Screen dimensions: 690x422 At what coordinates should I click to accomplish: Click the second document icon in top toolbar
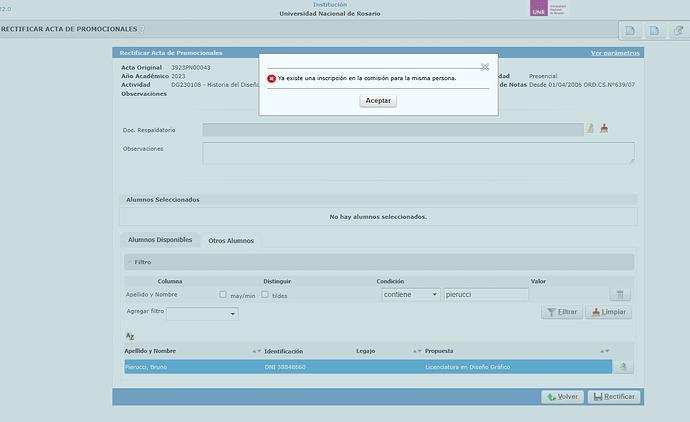tap(654, 30)
